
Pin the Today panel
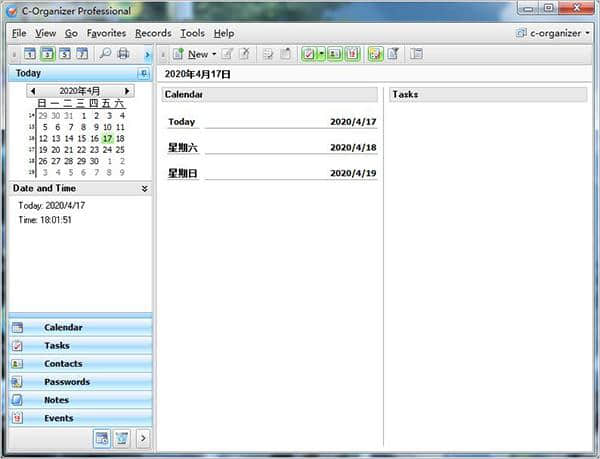(x=143, y=74)
